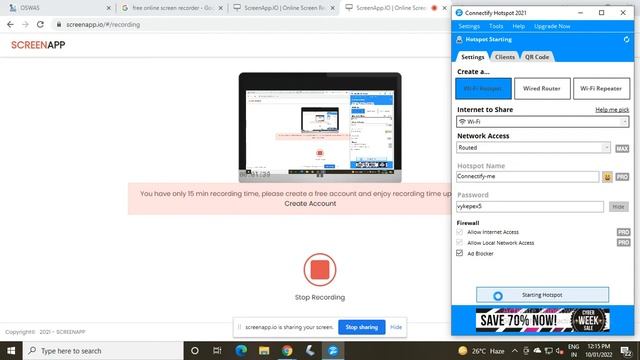Select the Wi-Fi Repeater mode button

pyautogui.click(x=601, y=89)
